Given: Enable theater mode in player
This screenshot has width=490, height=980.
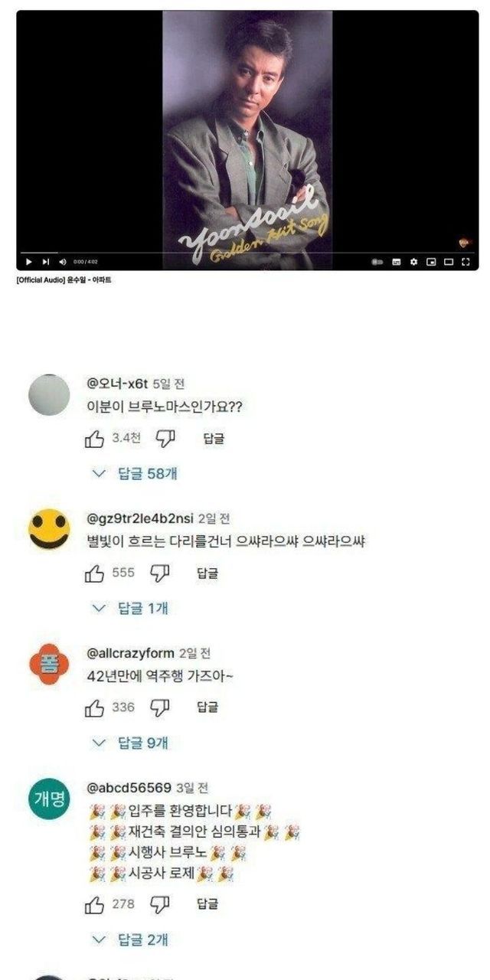Looking at the screenshot, I should (x=449, y=262).
